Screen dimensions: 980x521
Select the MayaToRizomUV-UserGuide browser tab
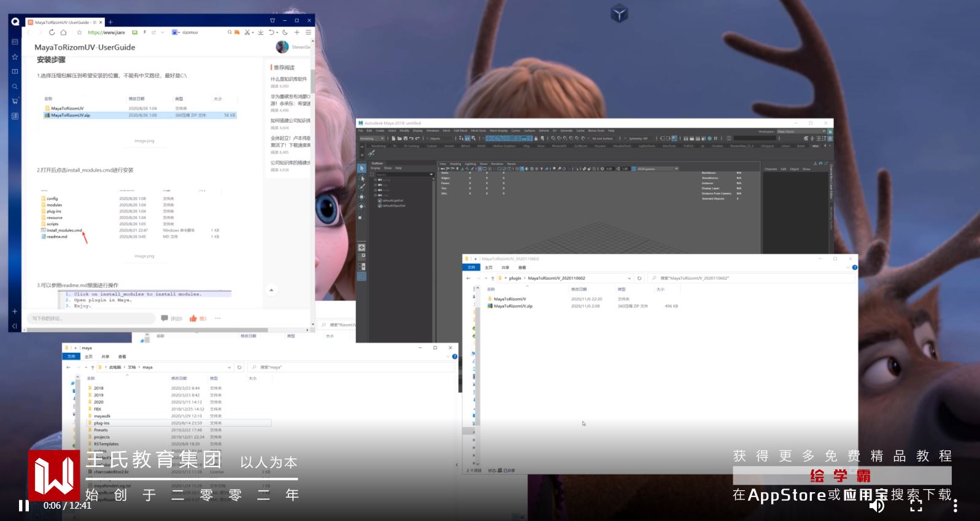pos(66,22)
